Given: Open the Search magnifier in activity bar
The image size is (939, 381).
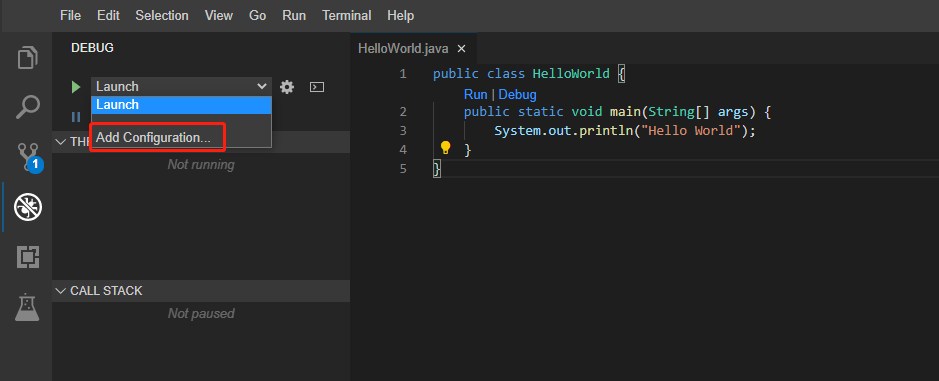Looking at the screenshot, I should point(28,107).
